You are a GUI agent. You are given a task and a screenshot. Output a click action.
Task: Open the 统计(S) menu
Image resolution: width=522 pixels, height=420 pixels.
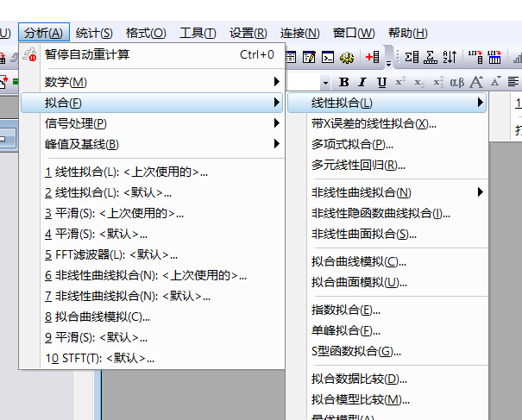(94, 33)
